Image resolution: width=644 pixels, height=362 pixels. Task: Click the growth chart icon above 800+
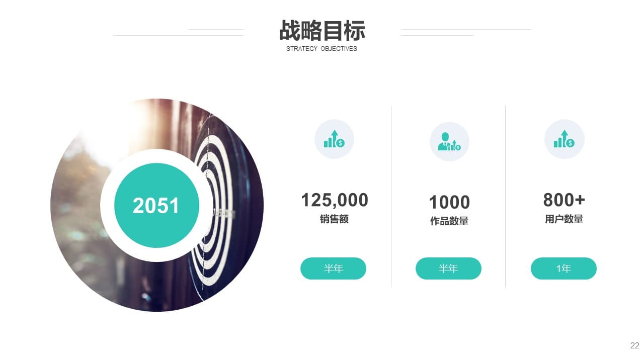(565, 139)
